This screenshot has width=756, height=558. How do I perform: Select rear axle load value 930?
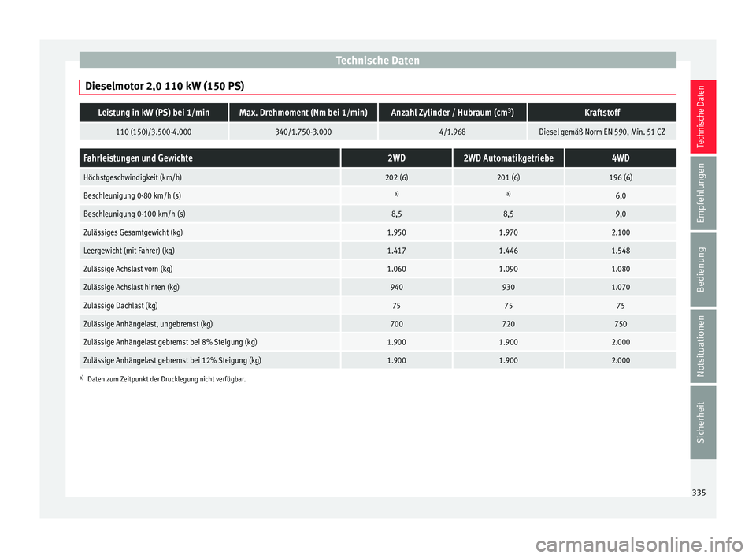(x=508, y=287)
